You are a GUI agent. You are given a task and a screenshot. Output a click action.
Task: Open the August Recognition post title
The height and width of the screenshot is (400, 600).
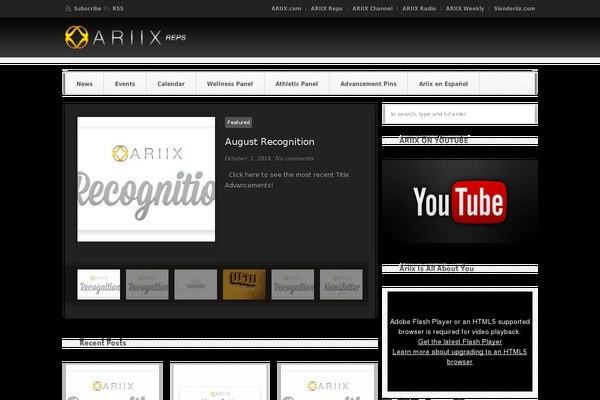270,142
